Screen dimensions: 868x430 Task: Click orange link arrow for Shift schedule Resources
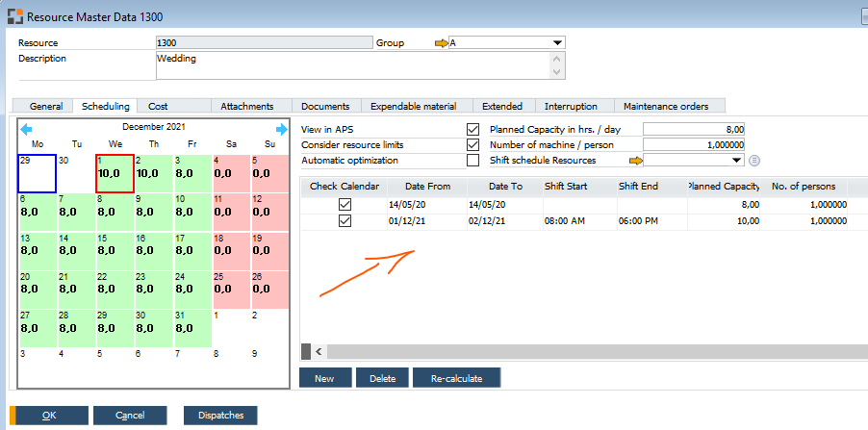[635, 161]
